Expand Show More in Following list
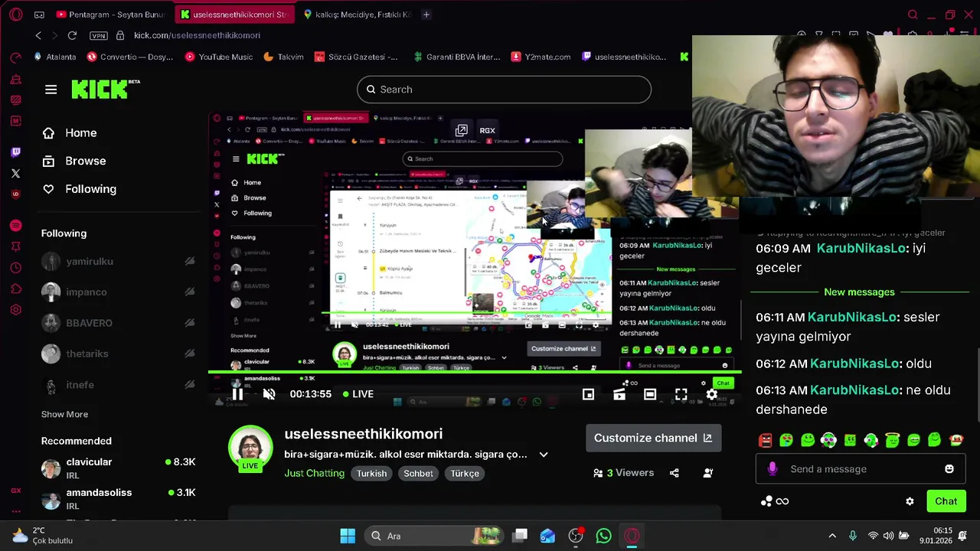The height and width of the screenshot is (551, 980). click(64, 414)
